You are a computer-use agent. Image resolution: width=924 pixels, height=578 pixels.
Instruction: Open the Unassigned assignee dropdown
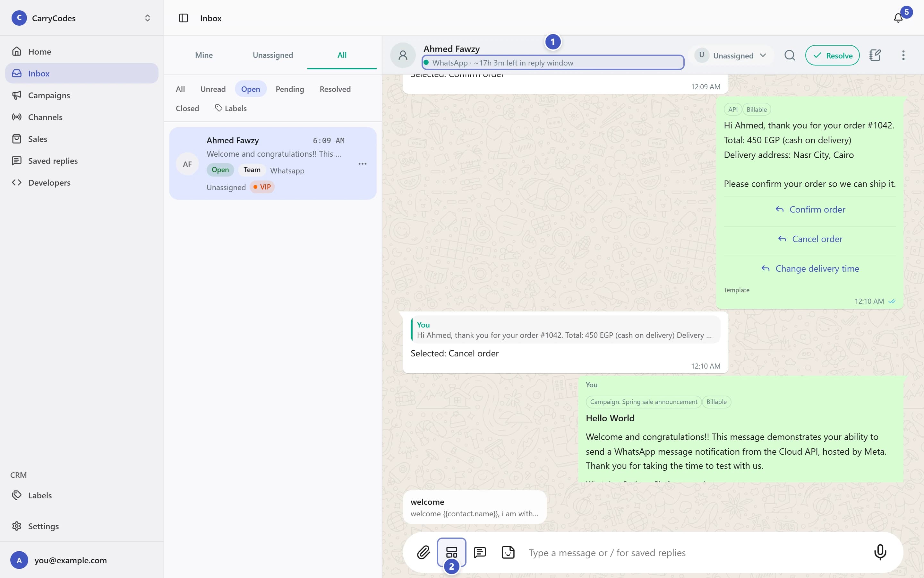[731, 56]
